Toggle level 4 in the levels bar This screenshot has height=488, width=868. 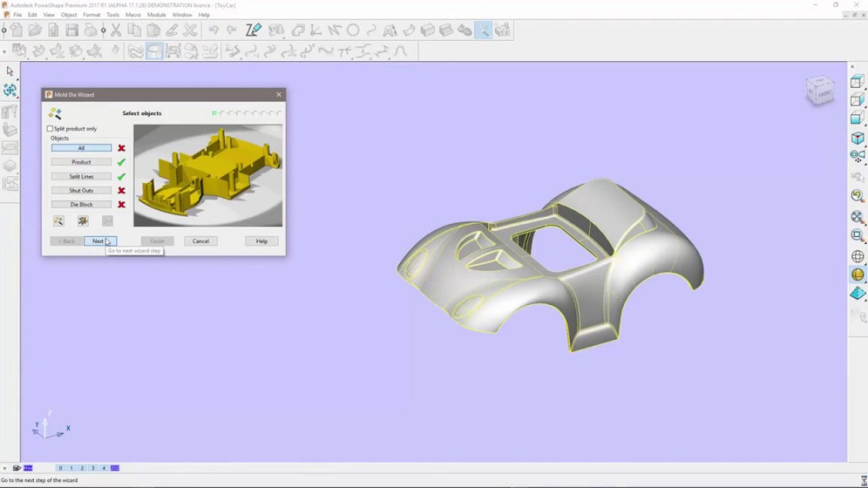pos(103,468)
